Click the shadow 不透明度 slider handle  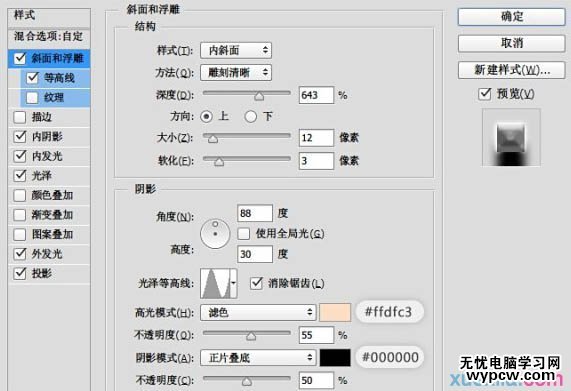(x=247, y=381)
